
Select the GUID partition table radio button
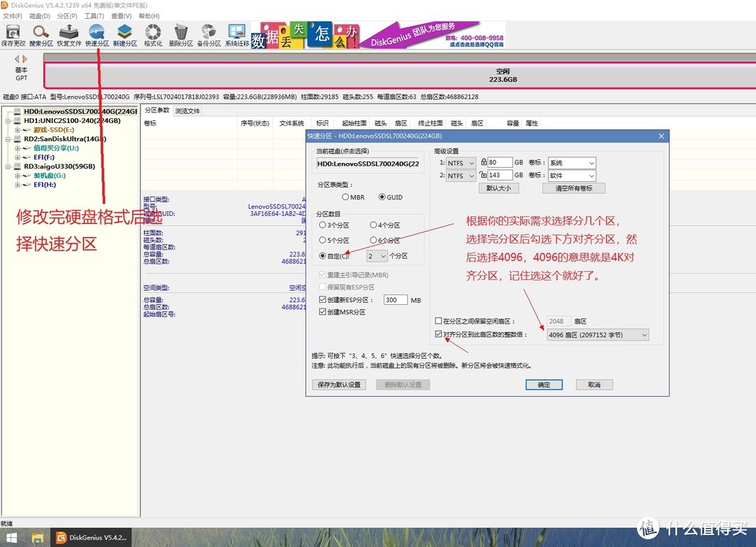point(384,197)
